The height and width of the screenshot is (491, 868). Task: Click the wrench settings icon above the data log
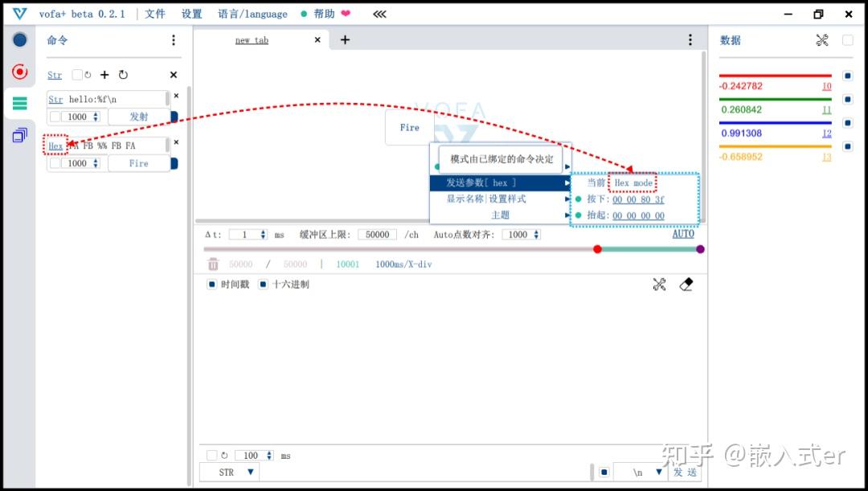[x=659, y=284]
